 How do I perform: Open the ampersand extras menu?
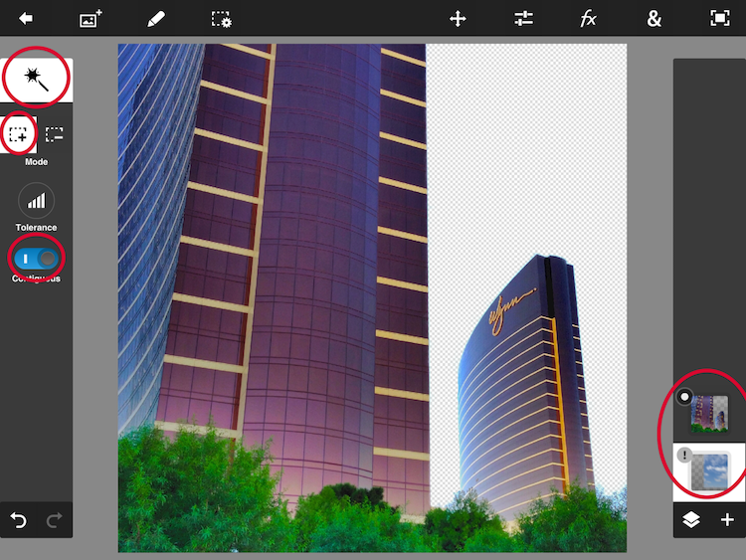click(x=654, y=19)
